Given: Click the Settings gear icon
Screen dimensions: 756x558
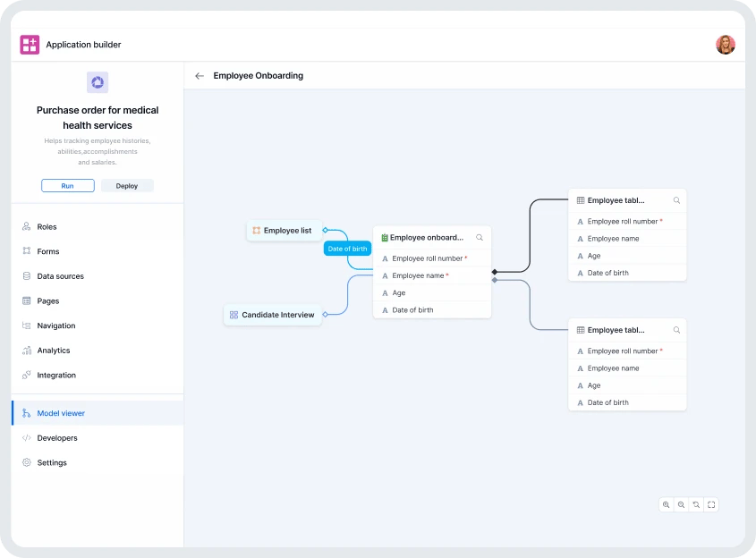Looking at the screenshot, I should tap(27, 462).
